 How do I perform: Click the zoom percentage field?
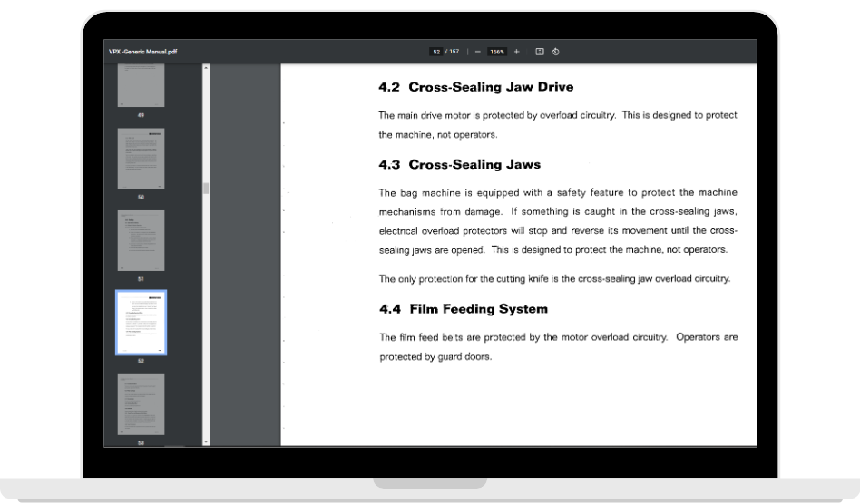(x=497, y=52)
